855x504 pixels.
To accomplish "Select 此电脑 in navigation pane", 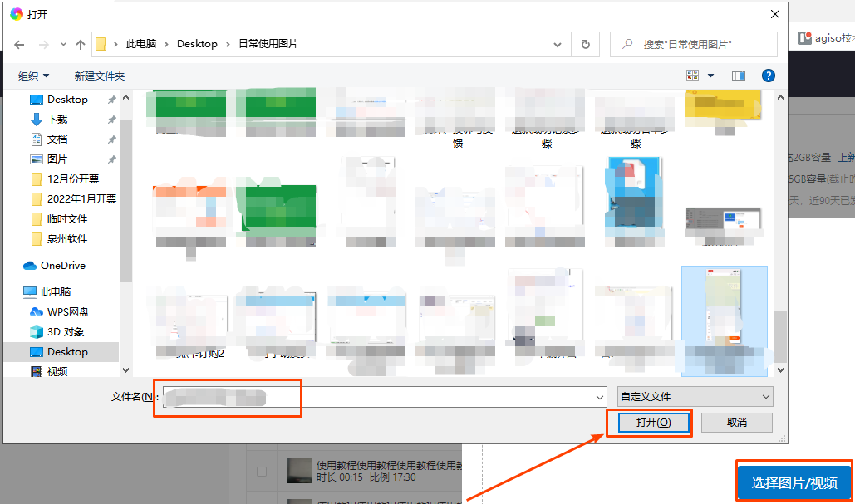I will click(x=56, y=292).
